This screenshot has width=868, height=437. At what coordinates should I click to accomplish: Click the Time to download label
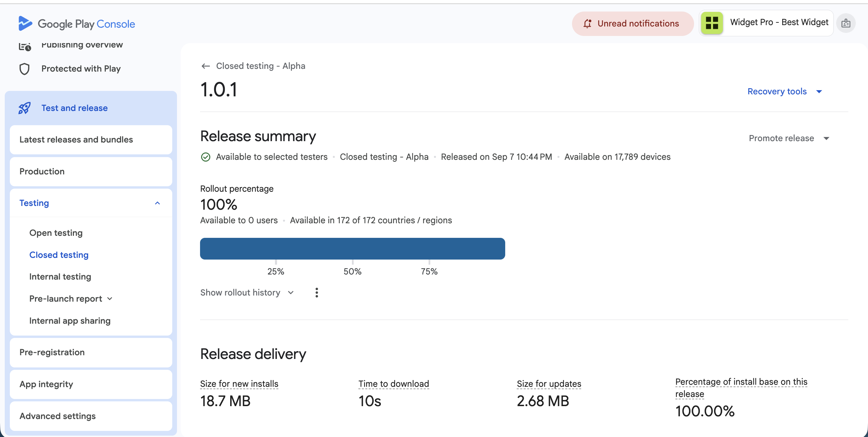tap(394, 384)
